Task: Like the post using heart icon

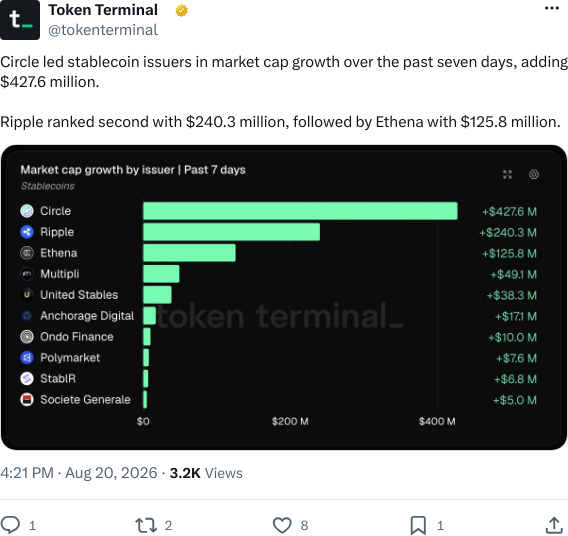Action: pyautogui.click(x=282, y=525)
